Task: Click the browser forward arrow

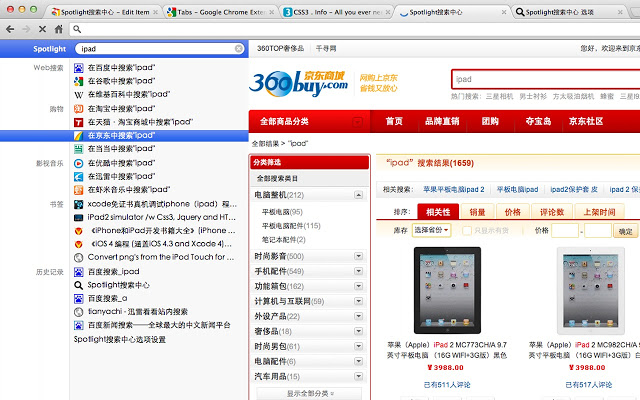Action: click(x=26, y=29)
